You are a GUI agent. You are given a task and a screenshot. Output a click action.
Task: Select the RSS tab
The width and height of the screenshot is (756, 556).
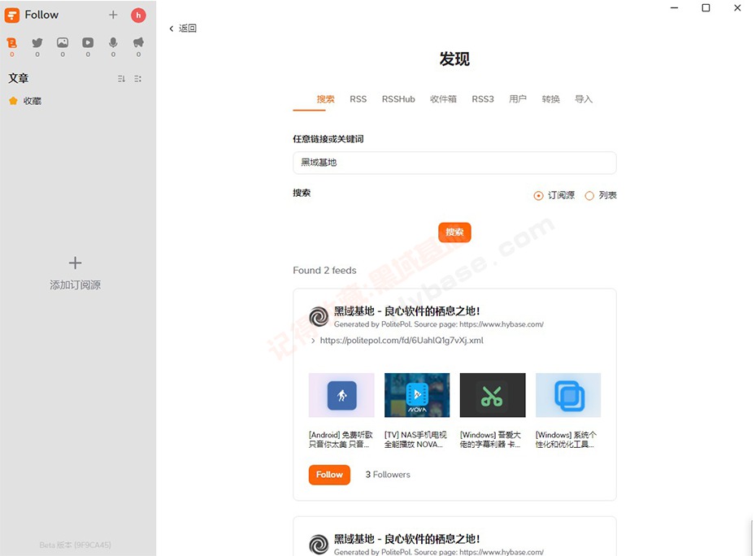click(x=358, y=99)
